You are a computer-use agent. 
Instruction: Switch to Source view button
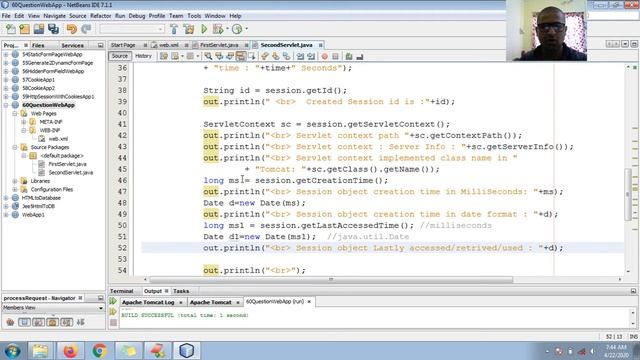point(120,56)
